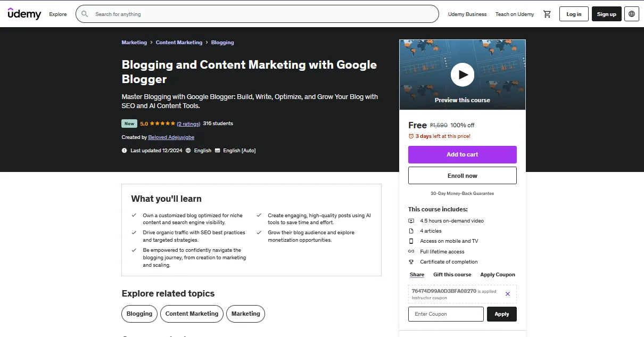Viewport: 644px width, 337px height.
Task: Focus the Enter Coupon field
Action: (x=446, y=314)
